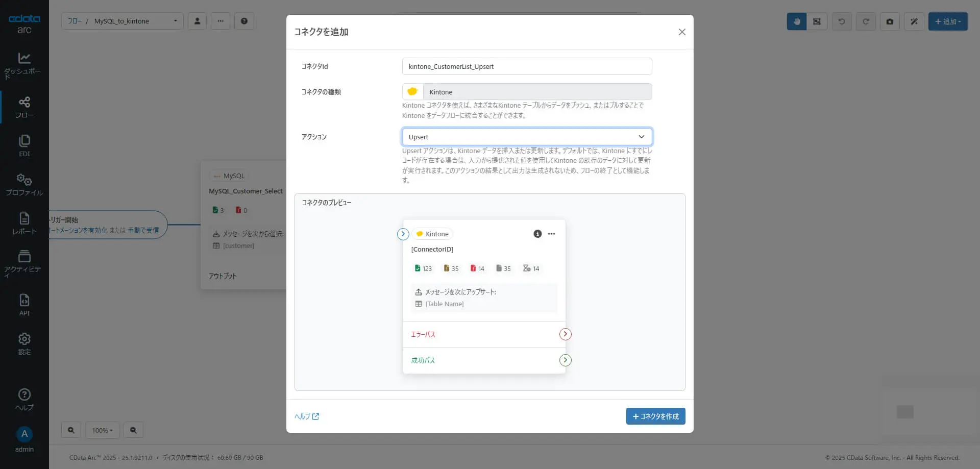980x469 pixels.
Task: Open the アクション dropdown showing Upsert
Action: click(x=527, y=137)
